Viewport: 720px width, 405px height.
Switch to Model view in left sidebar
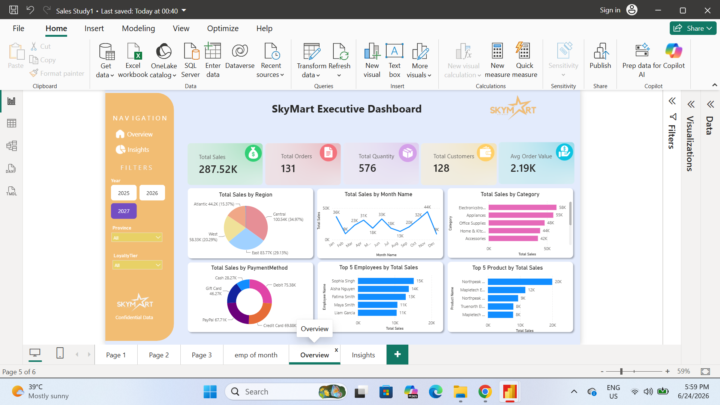[x=11, y=146]
